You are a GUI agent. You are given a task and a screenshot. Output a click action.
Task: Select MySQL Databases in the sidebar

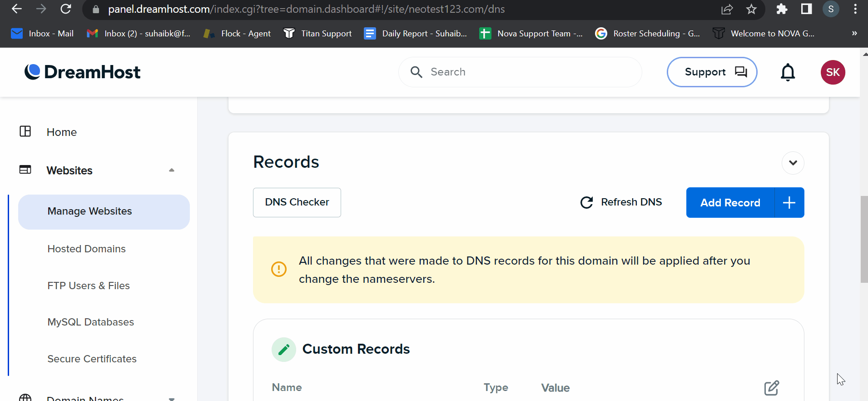[x=91, y=322]
